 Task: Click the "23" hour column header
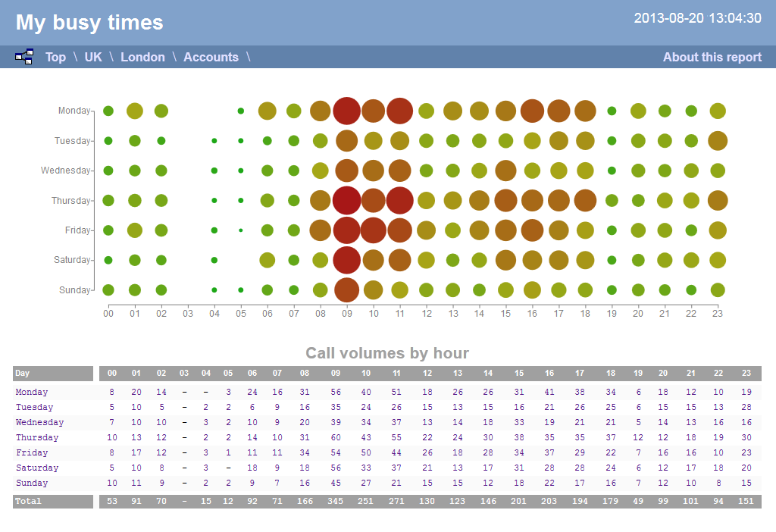(746, 373)
